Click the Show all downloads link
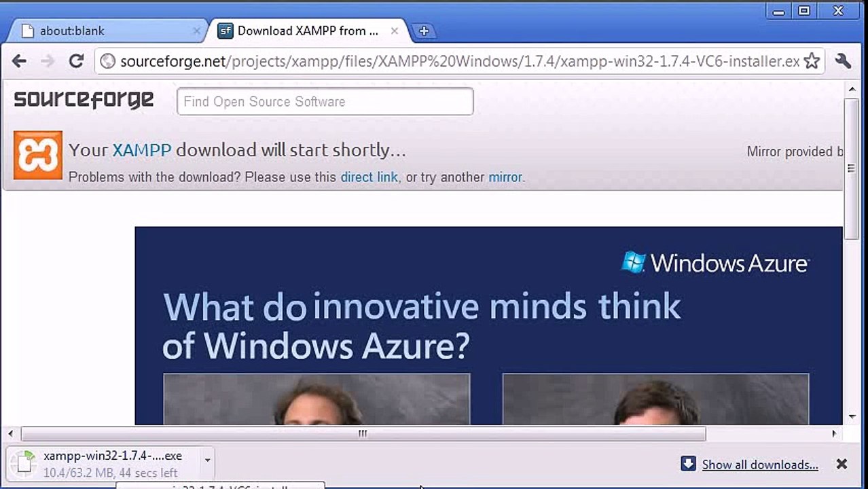Viewport: 868px width, 489px height. (x=760, y=465)
